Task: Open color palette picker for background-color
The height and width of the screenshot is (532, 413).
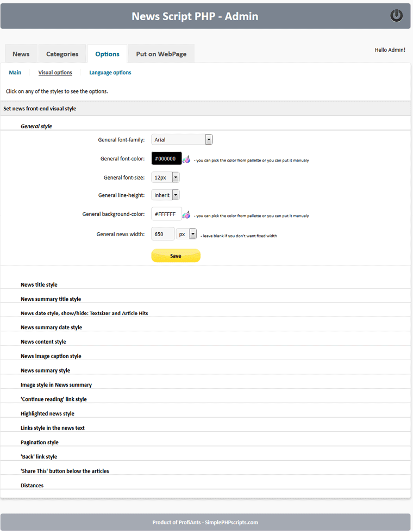Action: pos(186,214)
